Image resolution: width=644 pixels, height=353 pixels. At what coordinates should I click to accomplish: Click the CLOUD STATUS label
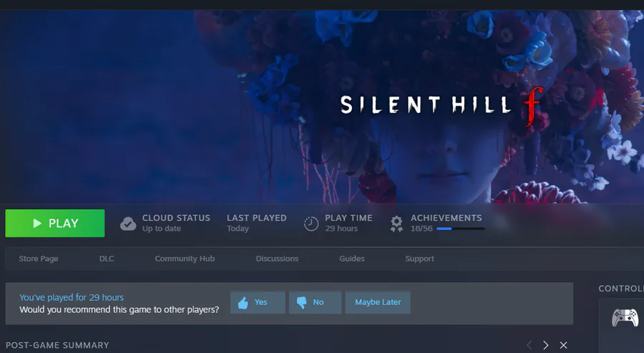pos(176,218)
